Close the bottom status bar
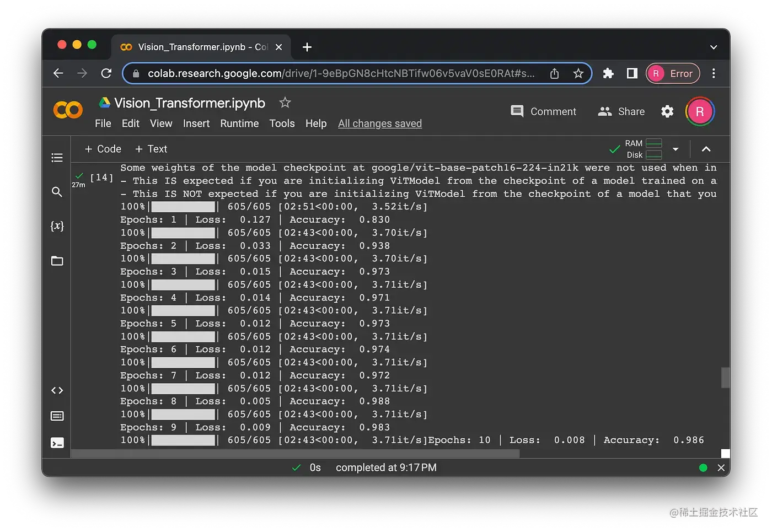 pos(721,467)
